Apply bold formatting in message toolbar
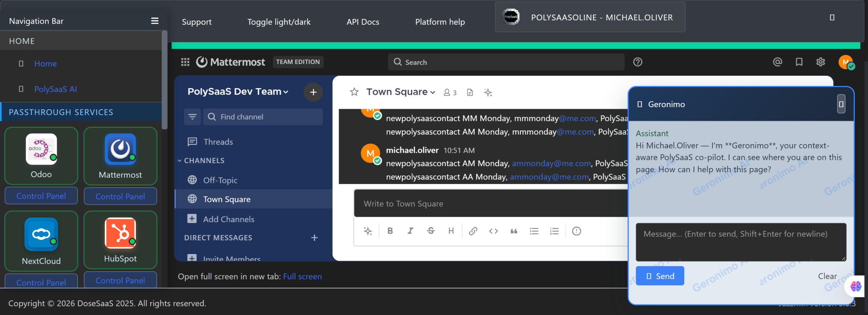Image resolution: width=868 pixels, height=315 pixels. [390, 231]
